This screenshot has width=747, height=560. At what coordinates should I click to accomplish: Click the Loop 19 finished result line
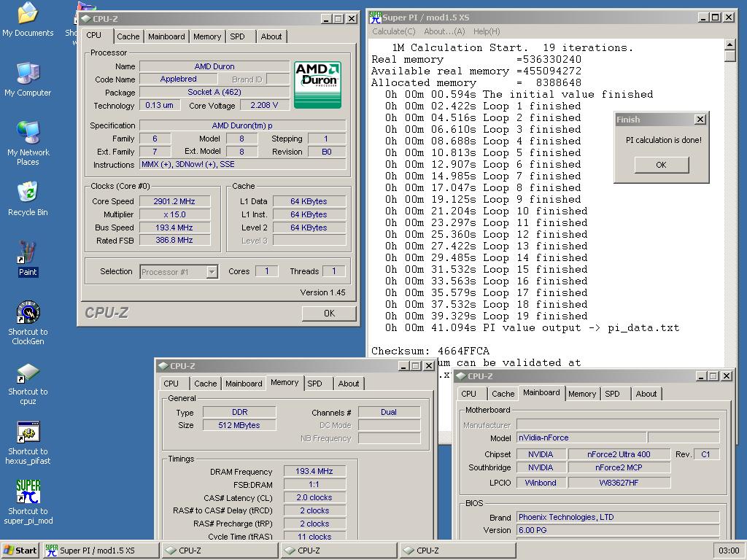[487, 316]
